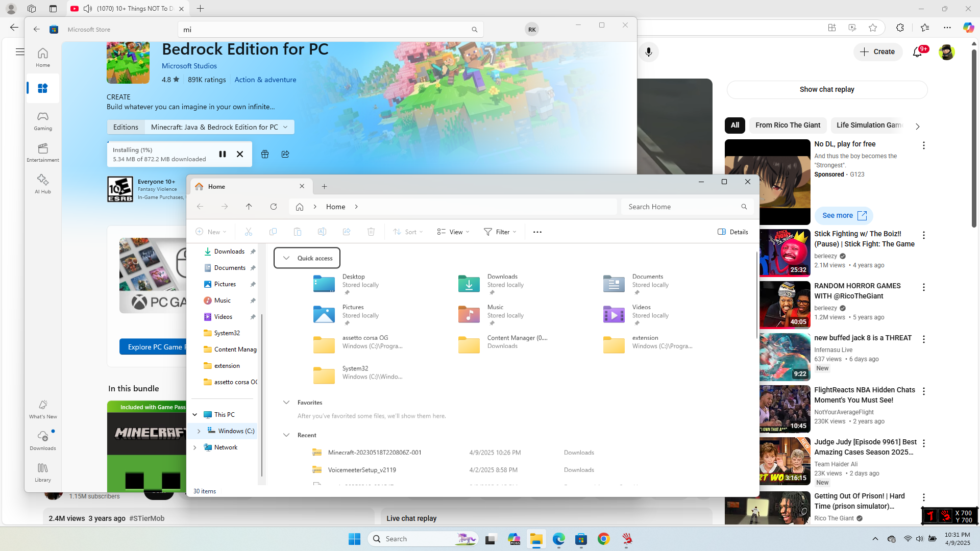This screenshot has width=980, height=551.
Task: Toggle the Details pane in File Explorer
Action: click(x=733, y=232)
